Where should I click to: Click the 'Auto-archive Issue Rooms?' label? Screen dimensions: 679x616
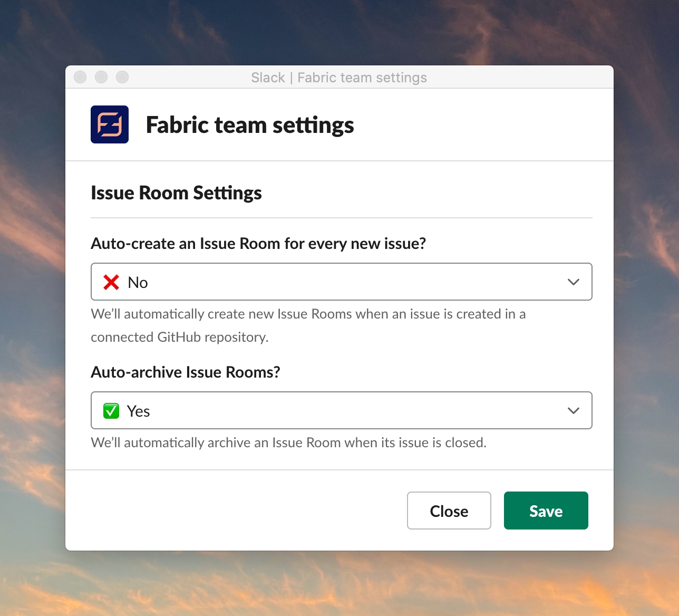[186, 372]
